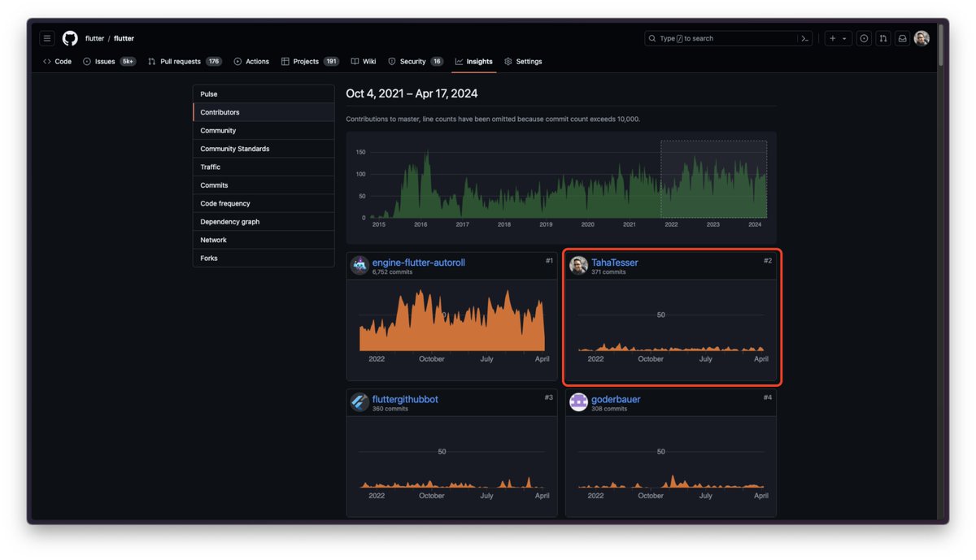Open the Insights tab

(x=473, y=62)
